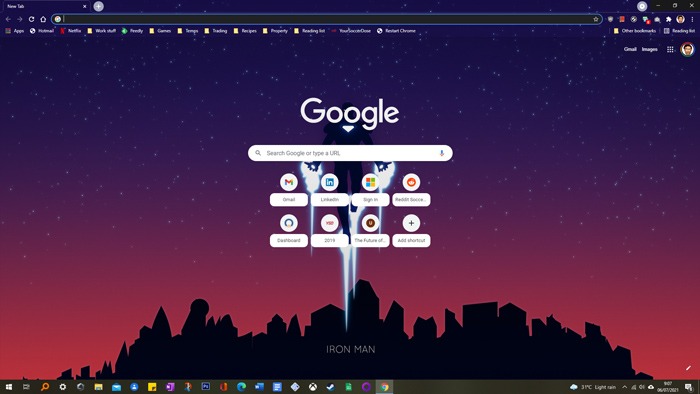This screenshot has width=700, height=394.
Task: Close the New Tab tab
Action: [84, 6]
